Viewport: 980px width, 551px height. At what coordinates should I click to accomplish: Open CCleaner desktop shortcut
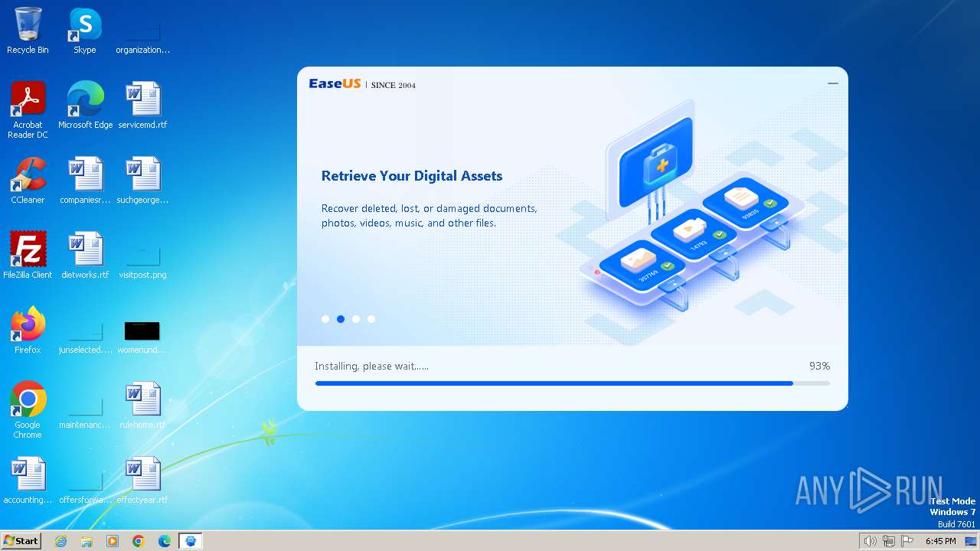click(x=28, y=181)
